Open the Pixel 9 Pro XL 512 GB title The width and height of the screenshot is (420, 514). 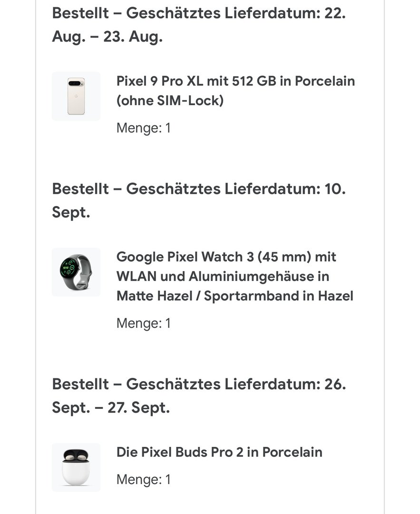click(x=235, y=81)
